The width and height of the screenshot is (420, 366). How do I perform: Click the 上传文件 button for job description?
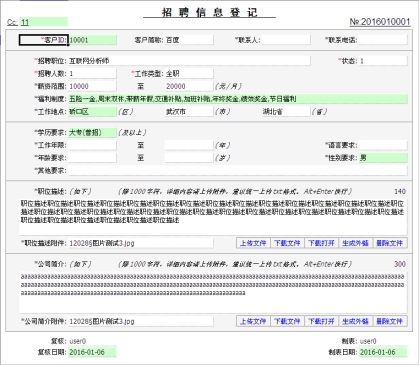(x=253, y=243)
